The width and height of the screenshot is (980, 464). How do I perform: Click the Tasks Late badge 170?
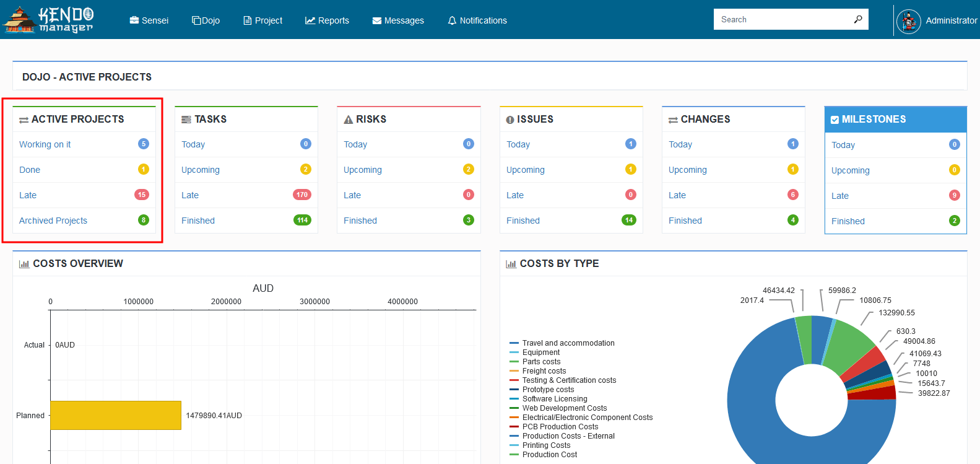pos(302,195)
